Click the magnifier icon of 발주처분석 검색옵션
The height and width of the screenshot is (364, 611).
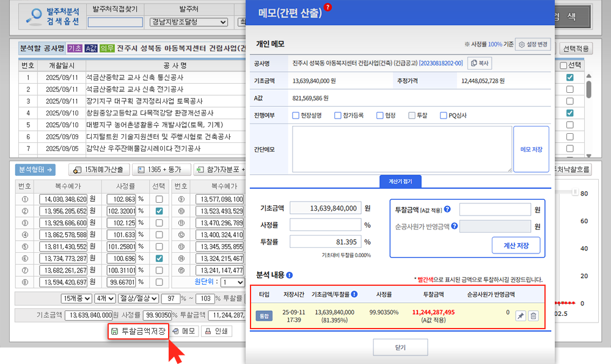[34, 16]
